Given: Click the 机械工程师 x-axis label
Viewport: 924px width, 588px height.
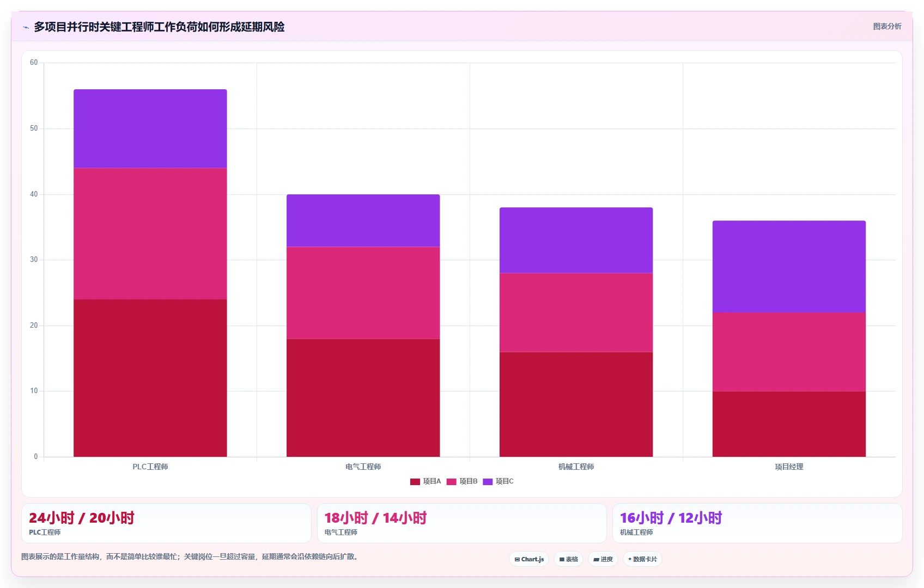Looking at the screenshot, I should click(576, 467).
